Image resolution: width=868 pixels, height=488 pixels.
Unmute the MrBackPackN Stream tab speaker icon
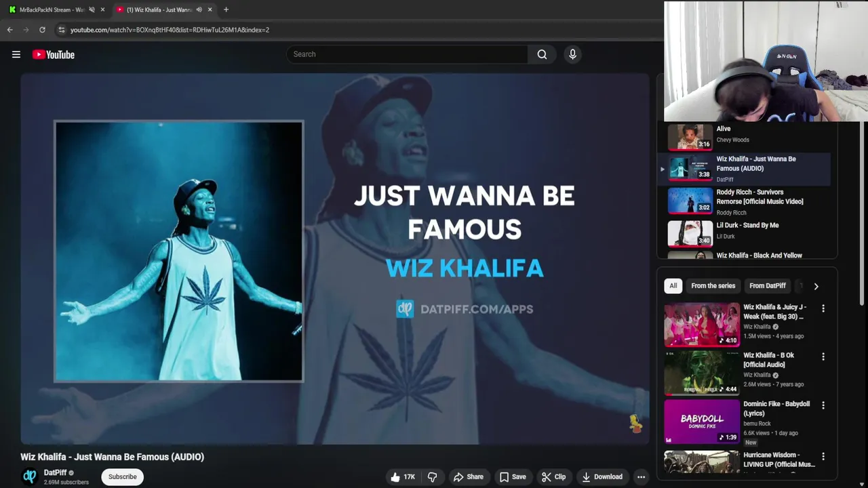pyautogui.click(x=92, y=9)
